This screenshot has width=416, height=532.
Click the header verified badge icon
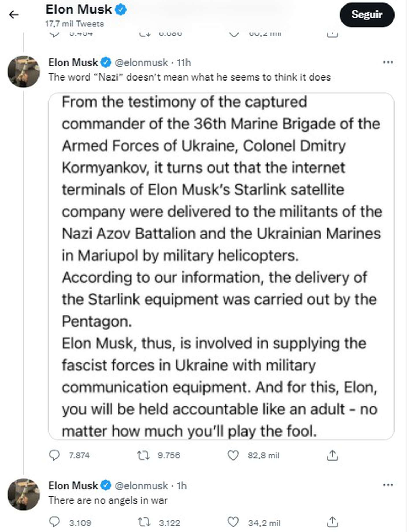coord(120,10)
